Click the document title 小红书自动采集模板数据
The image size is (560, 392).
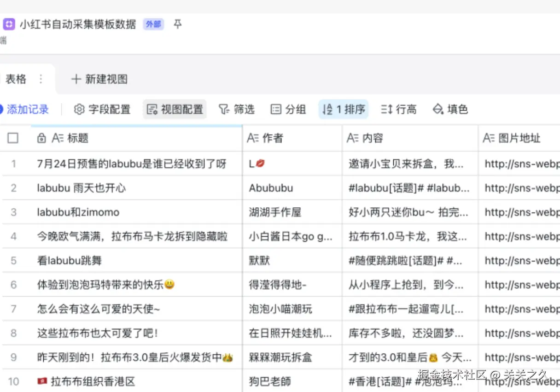pos(78,24)
